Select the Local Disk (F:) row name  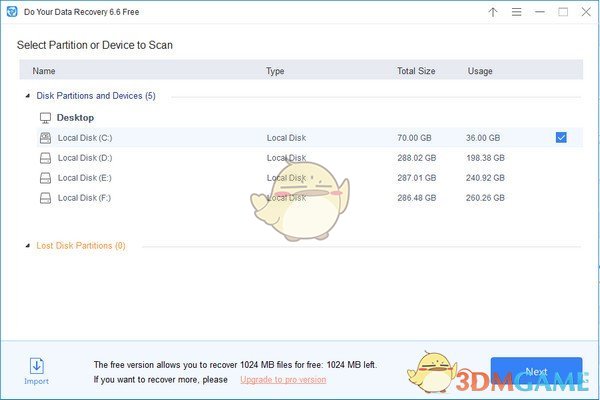[84, 198]
